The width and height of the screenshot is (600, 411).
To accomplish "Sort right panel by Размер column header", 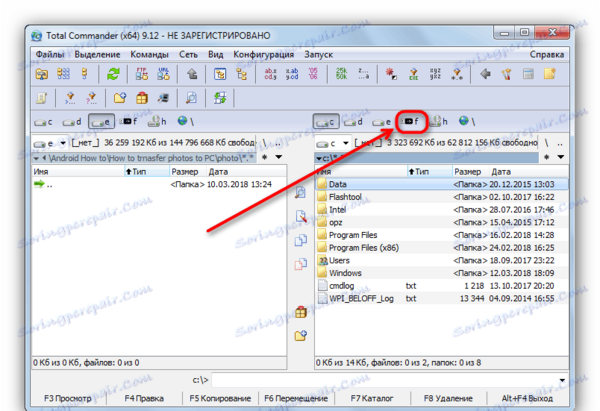I will click(x=470, y=172).
